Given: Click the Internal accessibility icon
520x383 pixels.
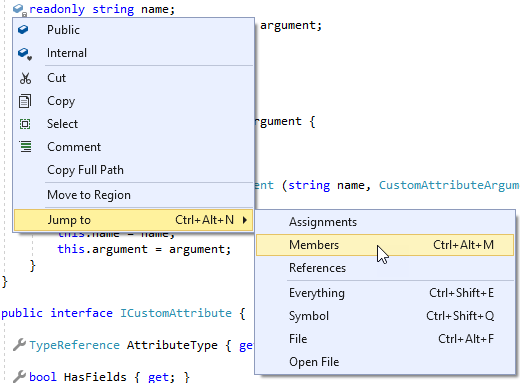Looking at the screenshot, I should [x=25, y=54].
